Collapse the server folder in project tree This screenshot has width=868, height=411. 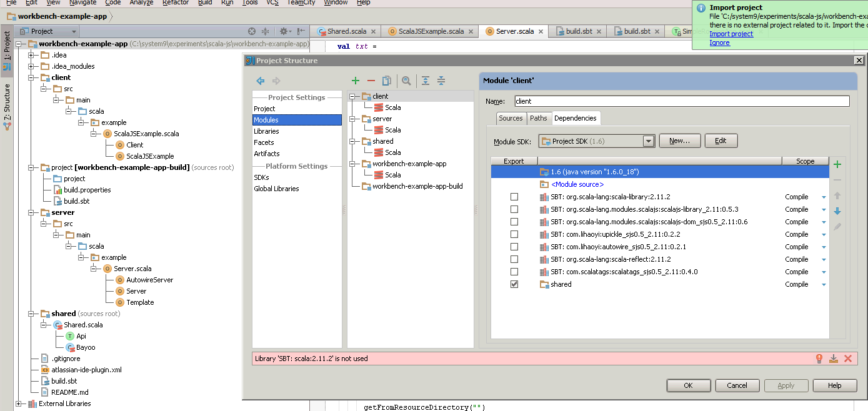coord(31,212)
